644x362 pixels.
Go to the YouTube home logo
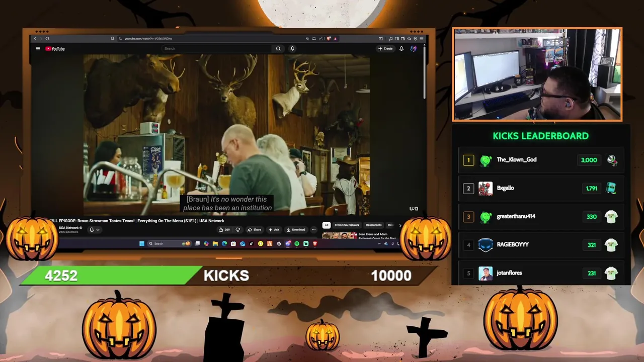tap(55, 49)
